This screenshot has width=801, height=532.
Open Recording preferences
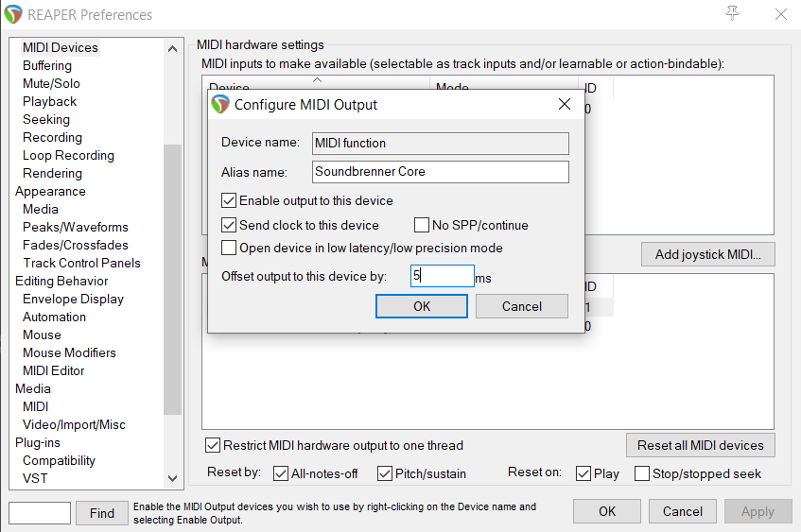pos(52,137)
